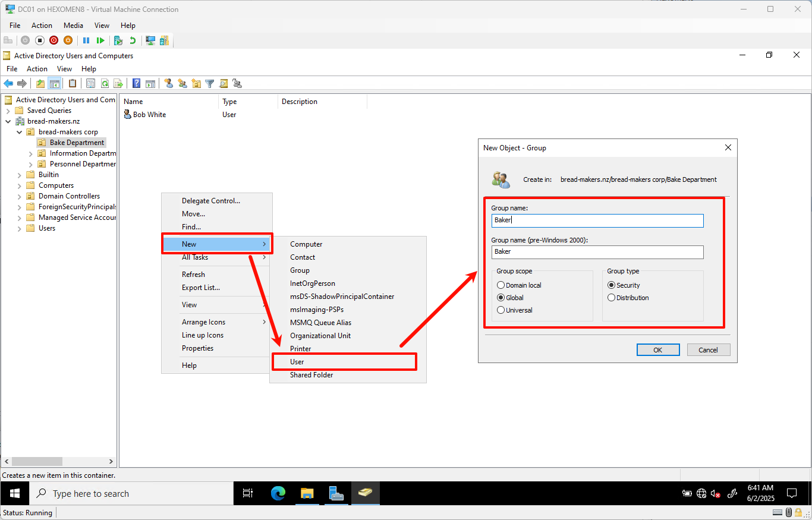Expand the Builtin container arrow
The image size is (812, 520).
pyautogui.click(x=20, y=175)
